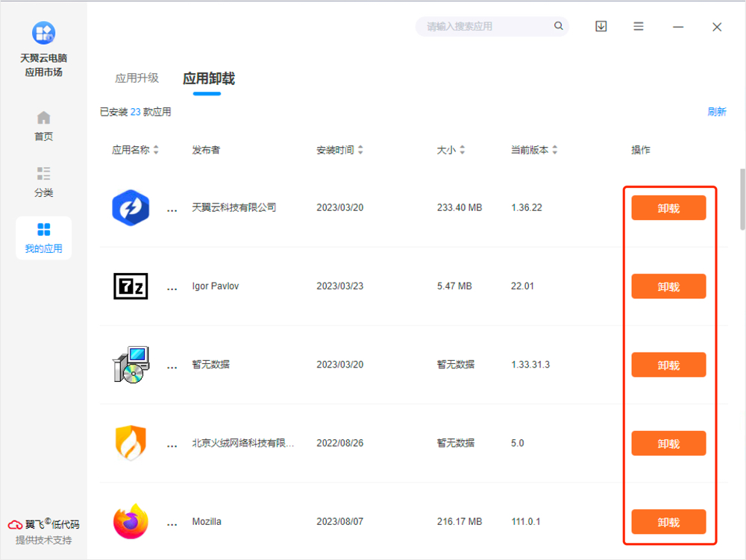Click the app search input field
The width and height of the screenshot is (746, 560).
click(x=485, y=27)
